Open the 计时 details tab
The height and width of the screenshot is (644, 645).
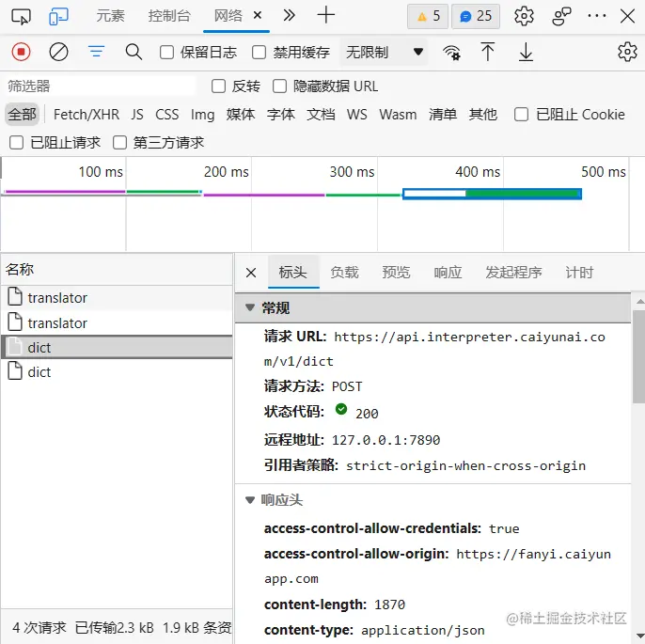pyautogui.click(x=579, y=273)
